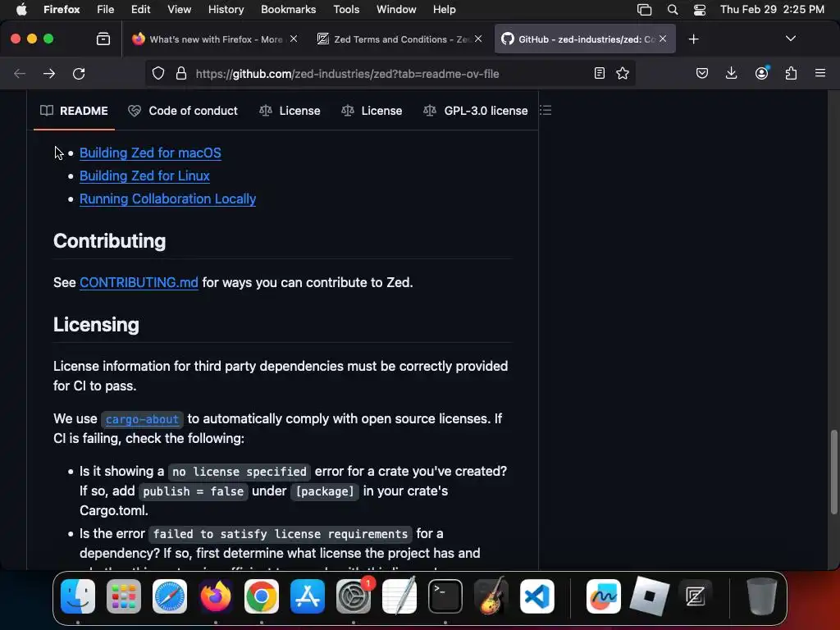The image size is (840, 630).
Task: Open the CONTRIBUTING.md link
Action: click(139, 282)
